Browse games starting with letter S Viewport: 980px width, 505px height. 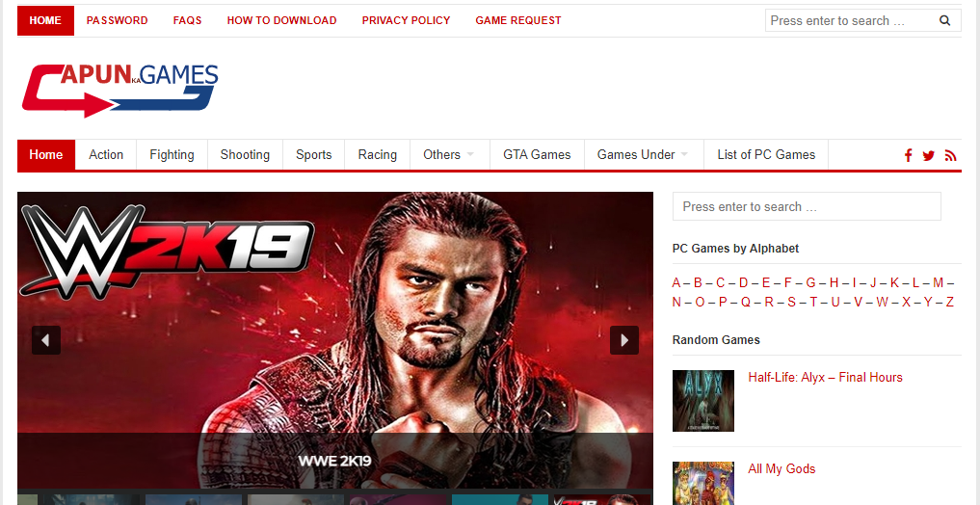click(791, 302)
